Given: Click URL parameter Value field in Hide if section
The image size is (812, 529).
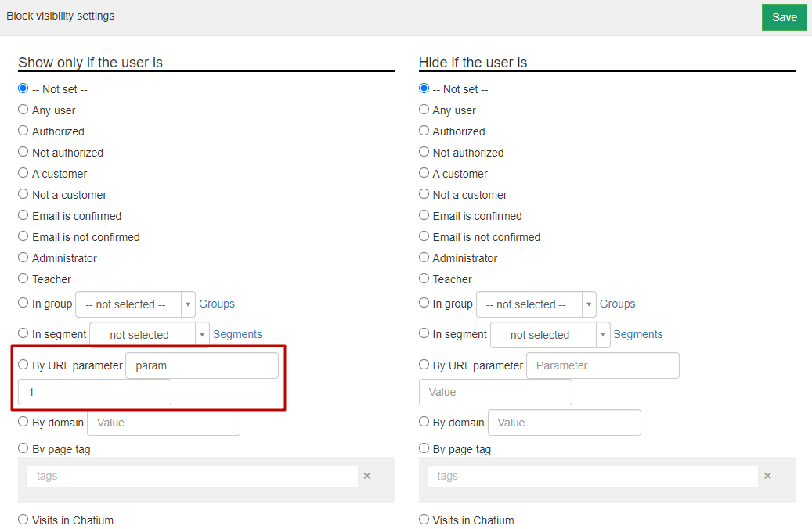Looking at the screenshot, I should coord(496,392).
